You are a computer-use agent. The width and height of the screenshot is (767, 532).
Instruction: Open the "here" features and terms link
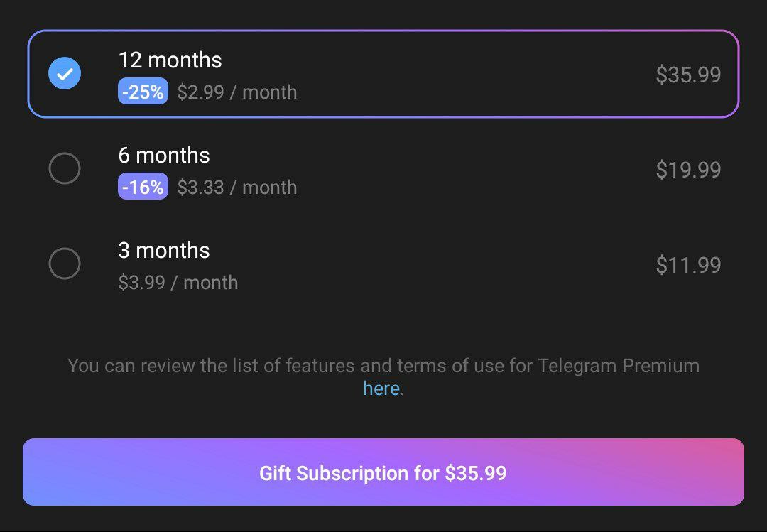(x=381, y=389)
